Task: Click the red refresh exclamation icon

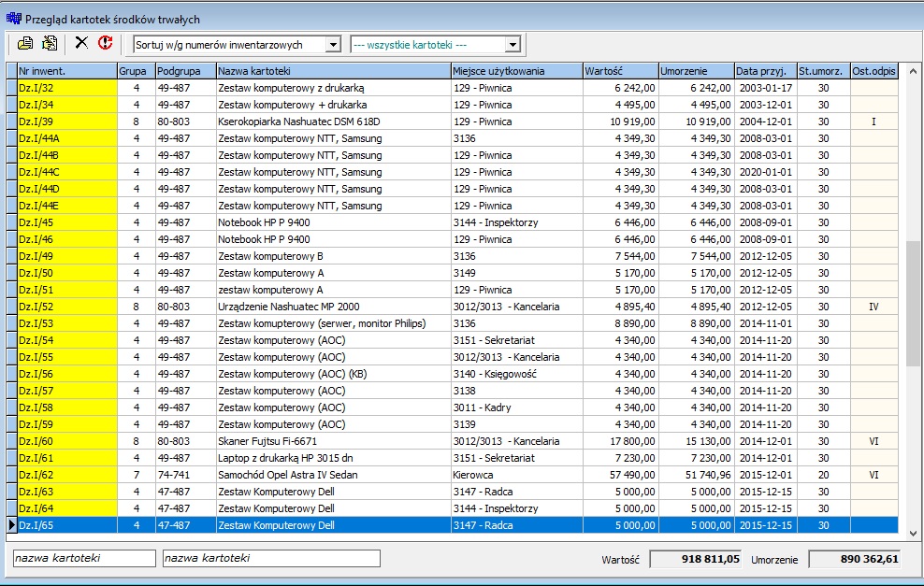Action: (x=106, y=42)
